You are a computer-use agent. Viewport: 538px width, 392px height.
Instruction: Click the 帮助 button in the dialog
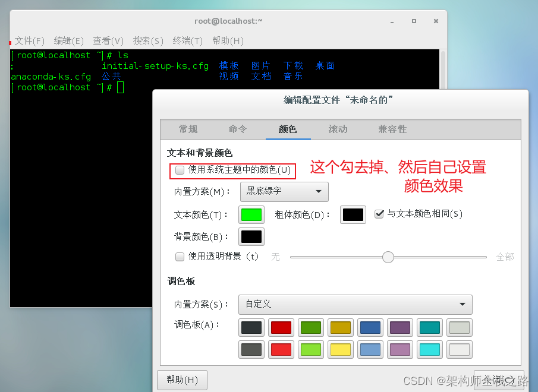pos(182,380)
